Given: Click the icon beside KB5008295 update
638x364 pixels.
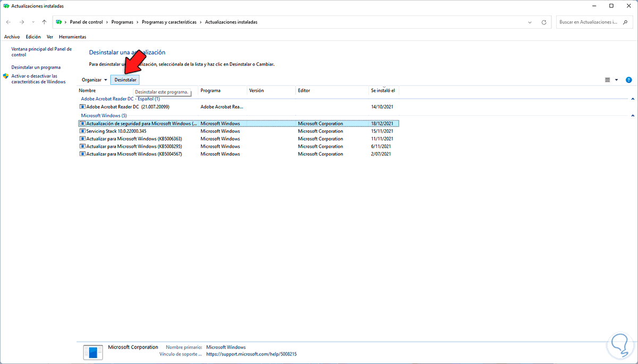Looking at the screenshot, I should coord(82,146).
